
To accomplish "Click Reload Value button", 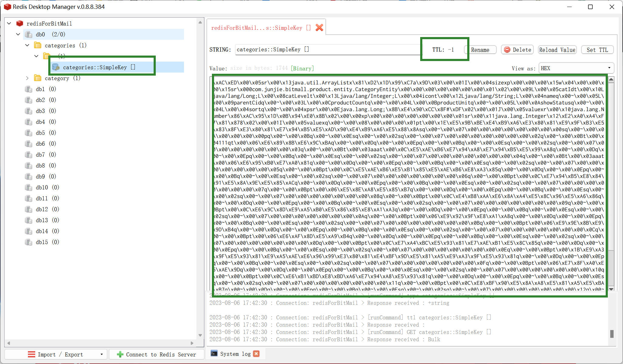I will tap(557, 50).
